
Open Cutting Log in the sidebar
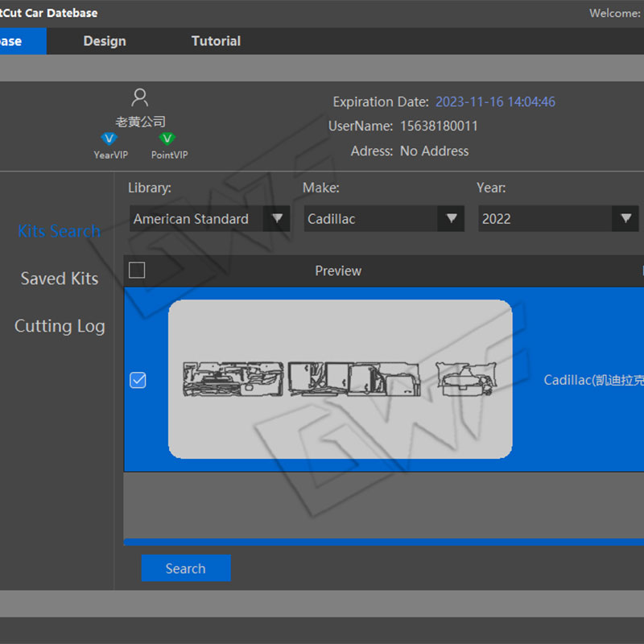[x=59, y=326]
